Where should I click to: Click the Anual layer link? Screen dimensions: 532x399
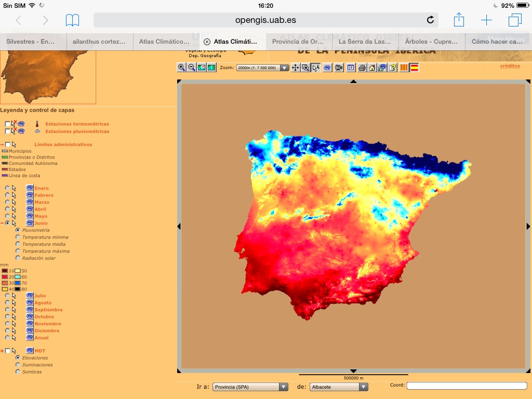[x=42, y=338]
